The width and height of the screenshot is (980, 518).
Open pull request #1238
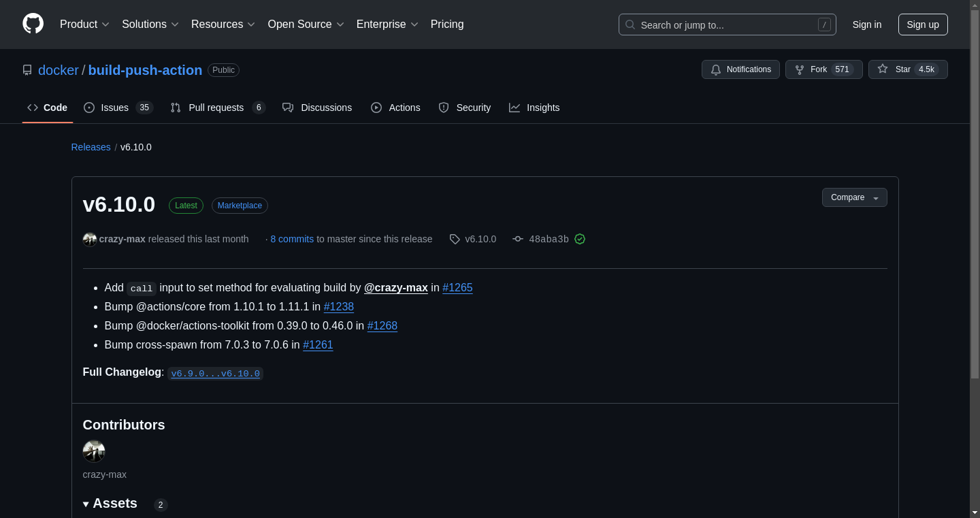coord(339,306)
